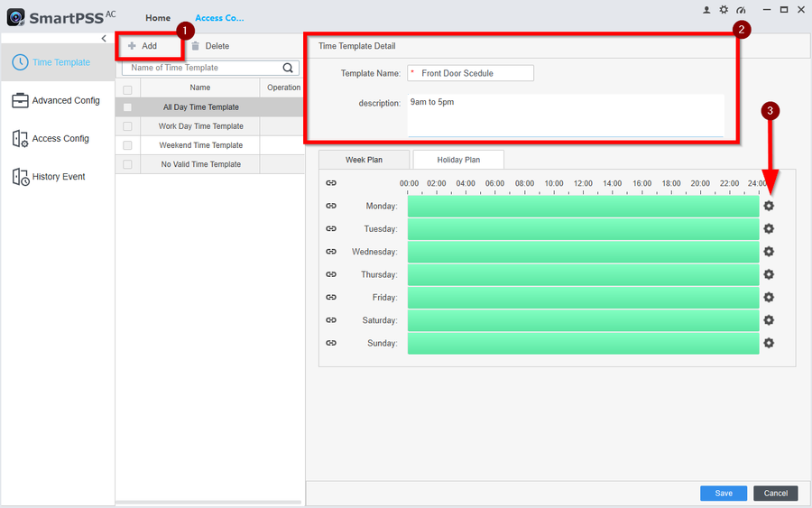Click the copy link icon beside Saturday

331,320
